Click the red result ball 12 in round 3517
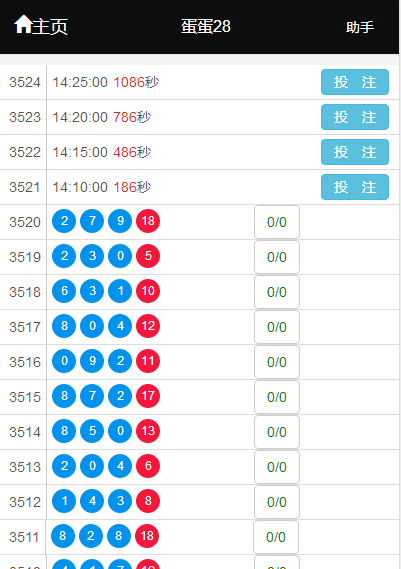The height and width of the screenshot is (569, 401). [x=148, y=326]
